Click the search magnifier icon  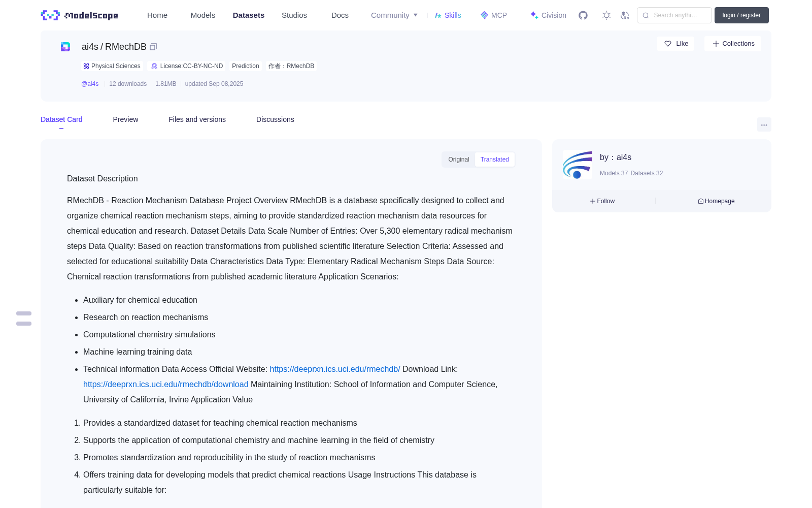[x=646, y=15]
